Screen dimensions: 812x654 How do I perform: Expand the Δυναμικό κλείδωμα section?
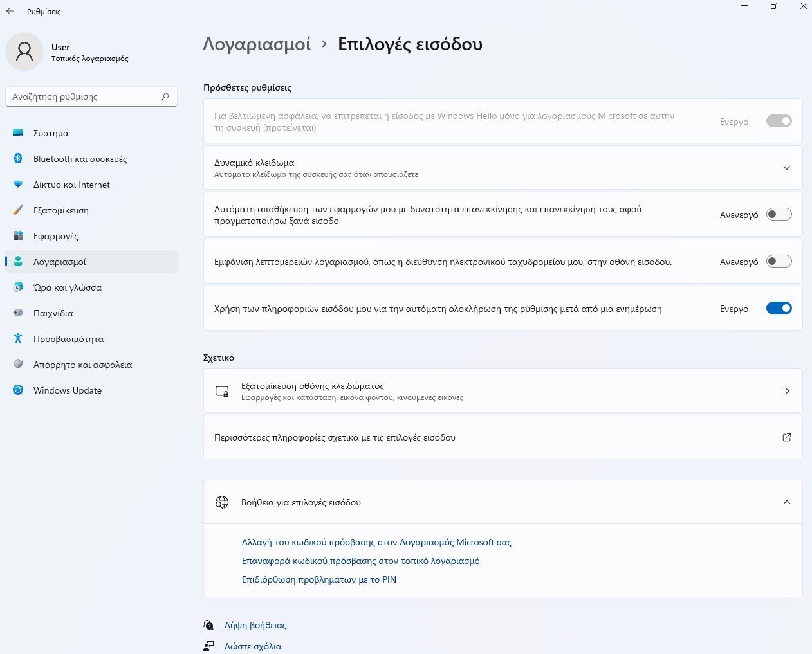(x=786, y=168)
